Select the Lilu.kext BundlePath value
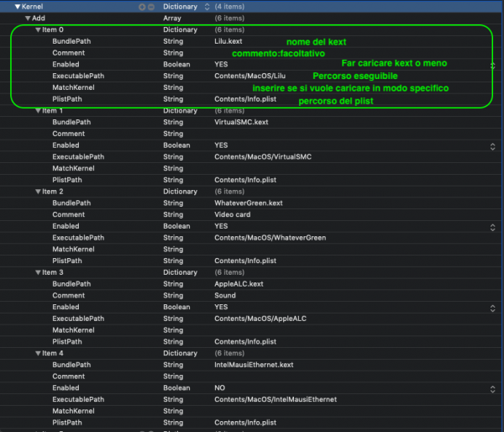504x432 pixels. pos(228,41)
